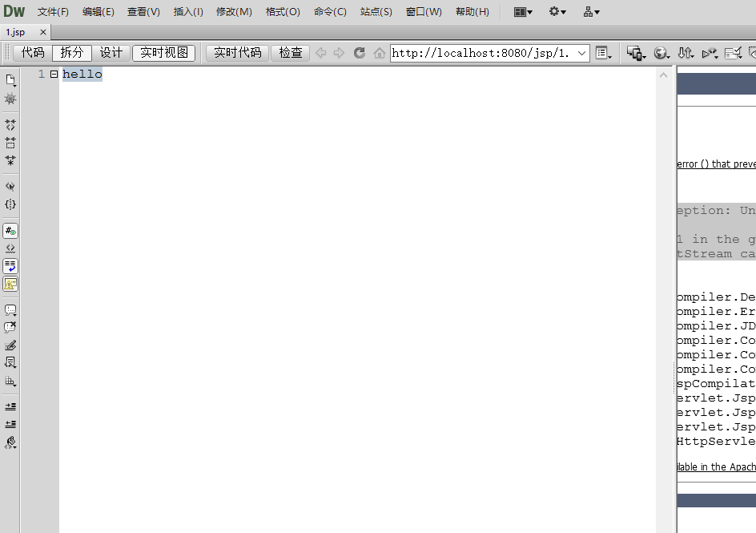
Task: Collapse Full Tag using coding toolbar icon
Action: coord(10,125)
